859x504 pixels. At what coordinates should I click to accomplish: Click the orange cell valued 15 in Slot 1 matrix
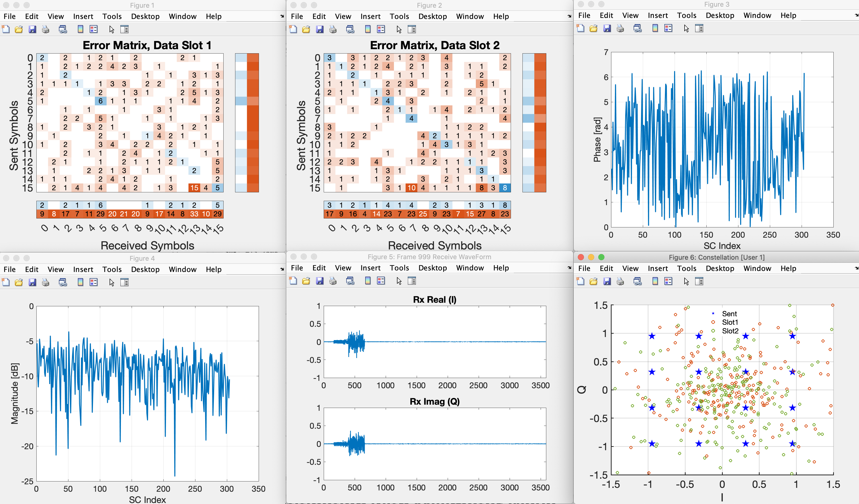(x=194, y=188)
